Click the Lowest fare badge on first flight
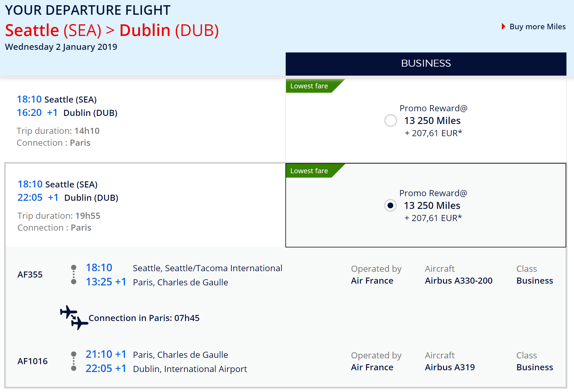Viewport: 574px width, 392px height. (309, 86)
